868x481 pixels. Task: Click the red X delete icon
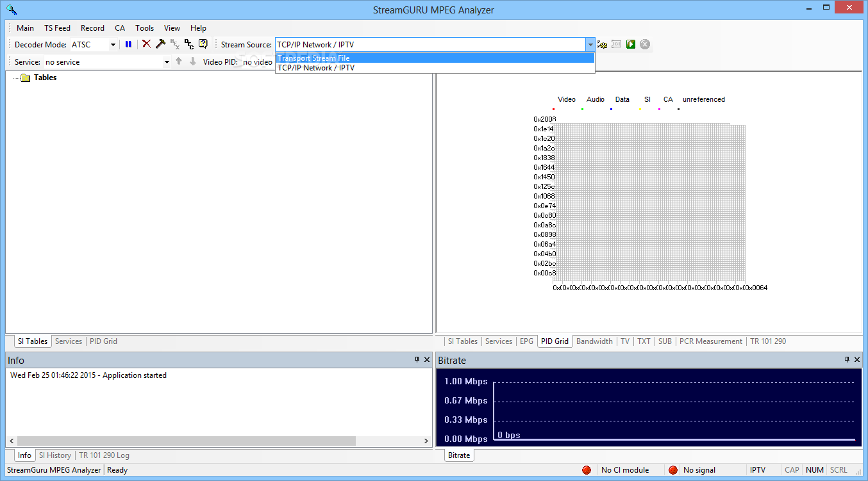[147, 44]
